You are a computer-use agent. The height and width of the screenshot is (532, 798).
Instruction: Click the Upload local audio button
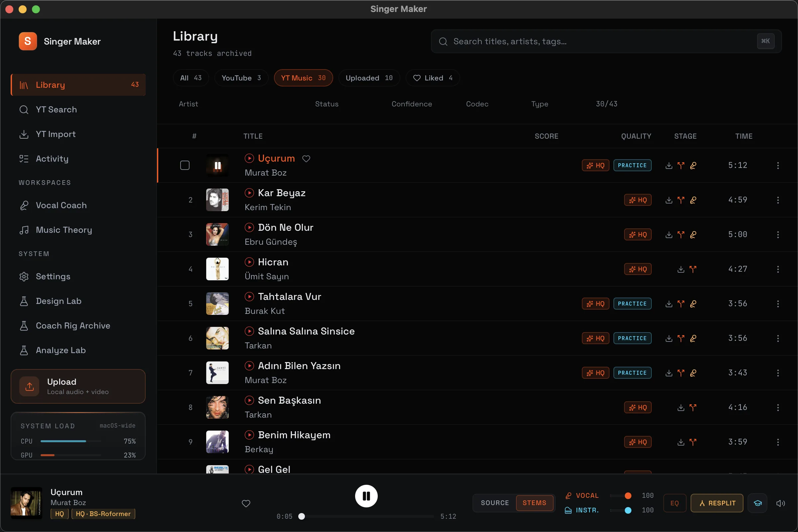78,386
